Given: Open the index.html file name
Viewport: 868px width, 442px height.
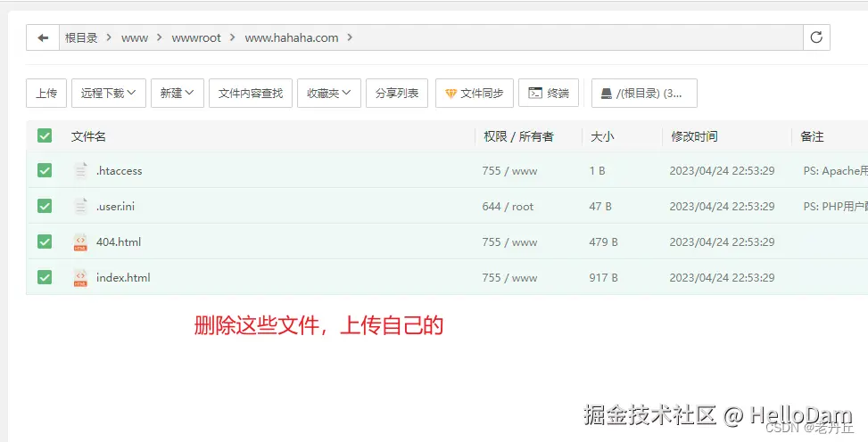Looking at the screenshot, I should tap(123, 277).
